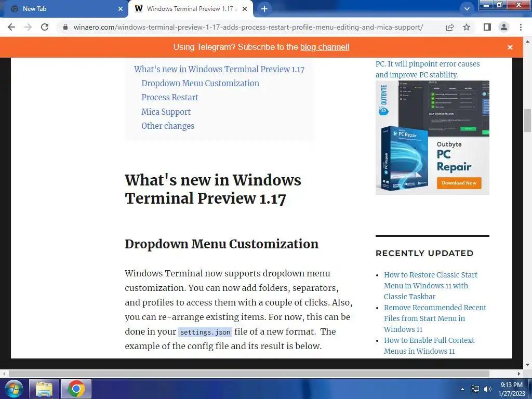Go to Dropdown Menu Customization contents link
This screenshot has height=399, width=532.
click(200, 84)
